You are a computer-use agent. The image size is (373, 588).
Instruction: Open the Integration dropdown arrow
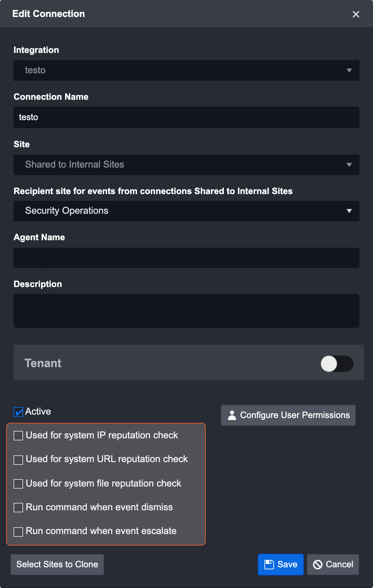[349, 71]
